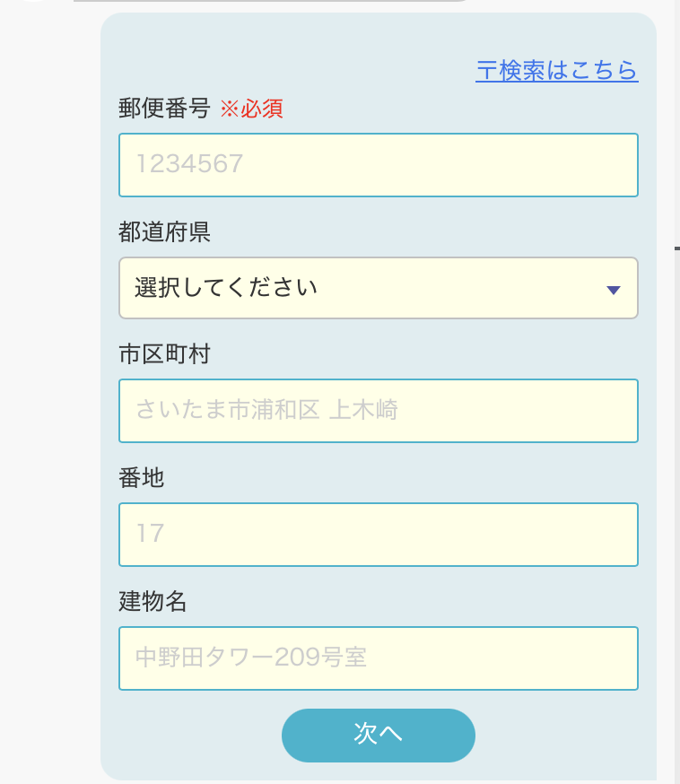
Task: Click the 17 placeholder in the 番地 field
Action: click(150, 534)
